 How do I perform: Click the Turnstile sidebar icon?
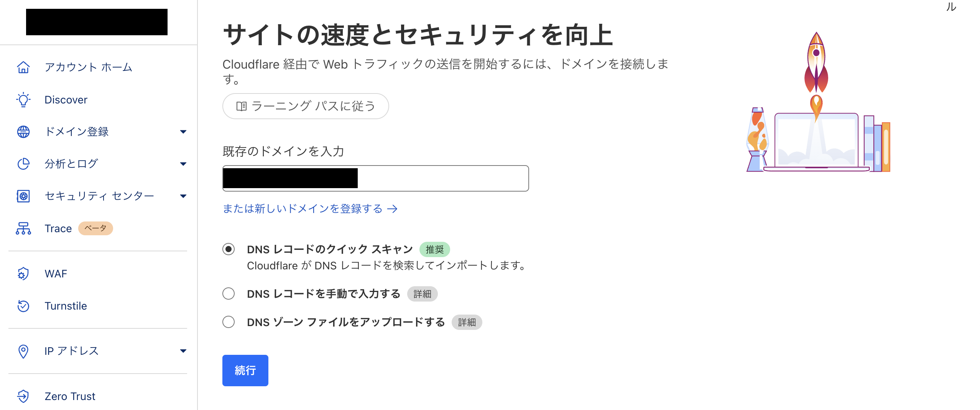pos(23,306)
